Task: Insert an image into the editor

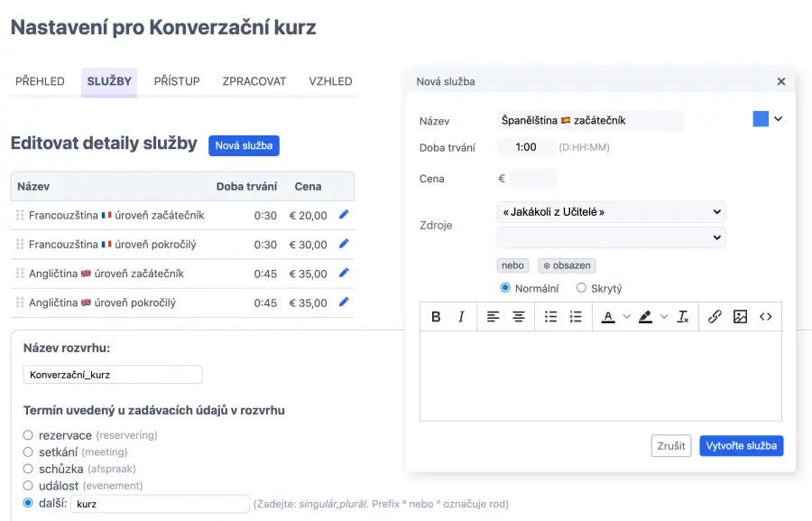Action: coord(740,317)
